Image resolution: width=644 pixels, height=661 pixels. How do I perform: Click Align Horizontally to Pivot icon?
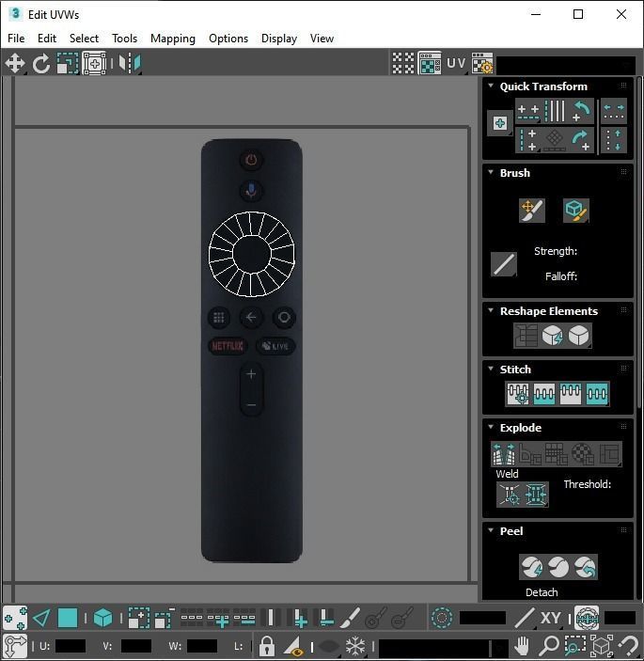[x=528, y=111]
